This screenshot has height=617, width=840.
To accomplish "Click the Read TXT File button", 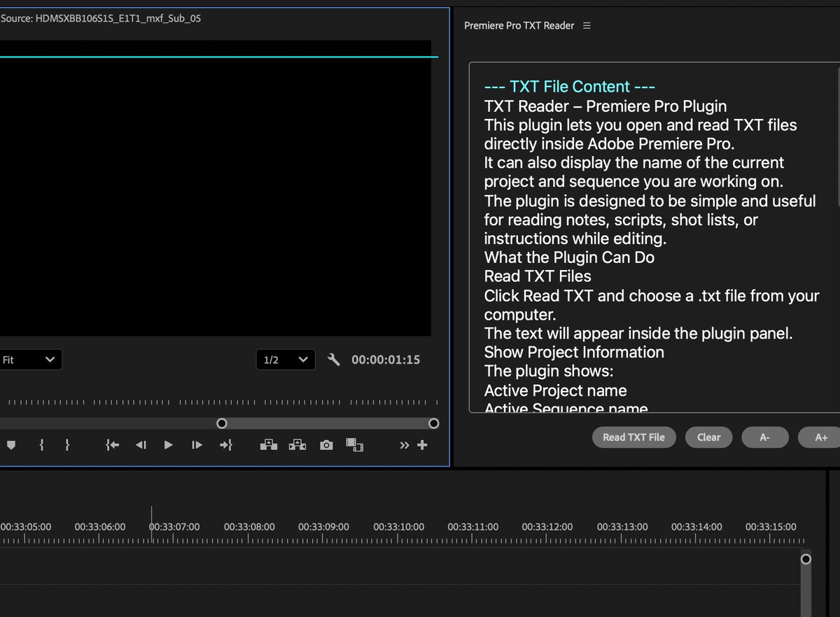I will point(633,437).
